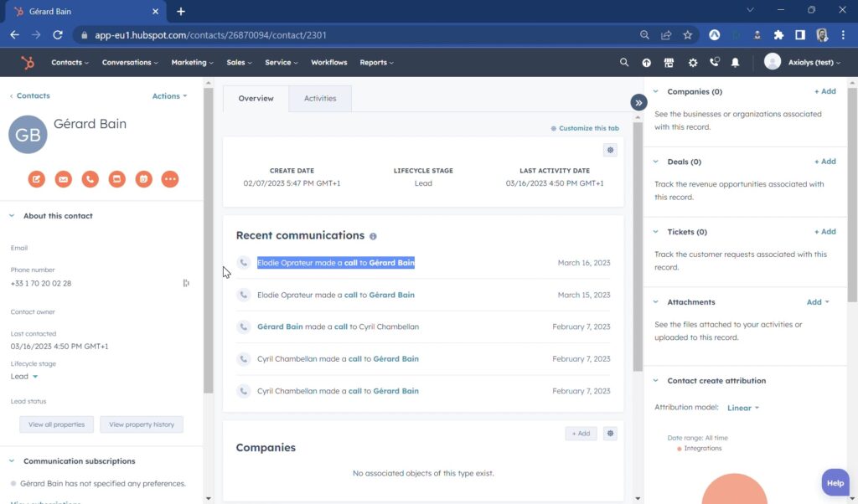Bookmark page with the star icon
Image resolution: width=858 pixels, height=504 pixels.
click(688, 35)
